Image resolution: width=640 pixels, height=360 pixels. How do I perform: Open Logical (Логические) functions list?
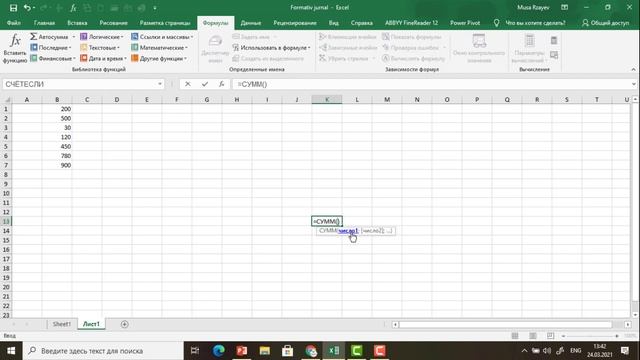pyautogui.click(x=102, y=37)
